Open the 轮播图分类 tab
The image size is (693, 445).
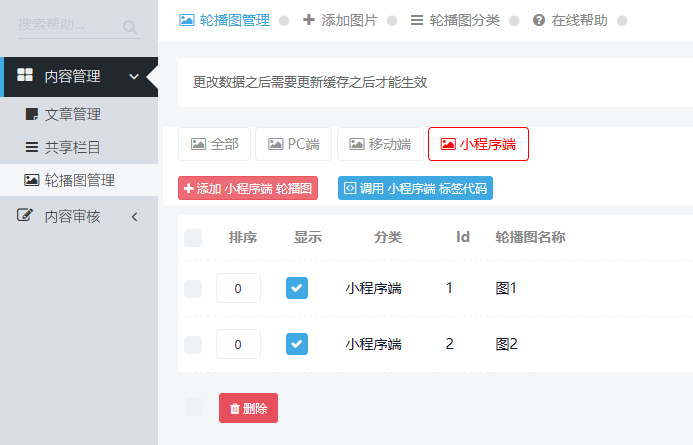(455, 20)
